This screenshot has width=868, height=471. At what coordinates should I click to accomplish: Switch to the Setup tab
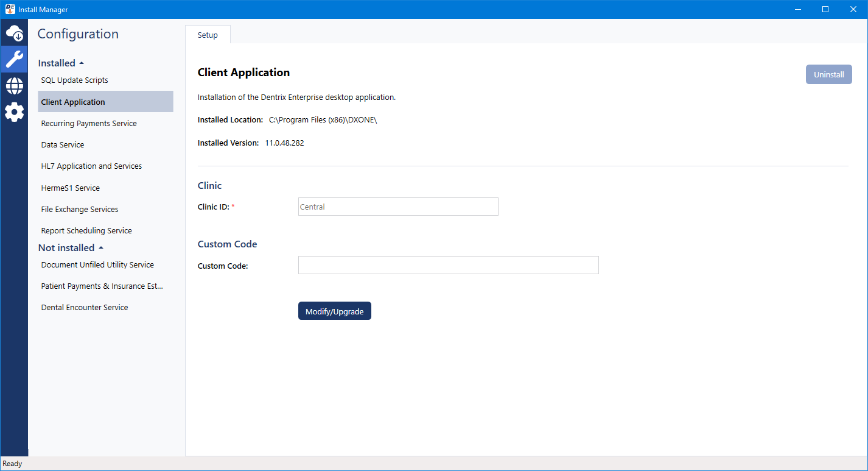tap(208, 35)
